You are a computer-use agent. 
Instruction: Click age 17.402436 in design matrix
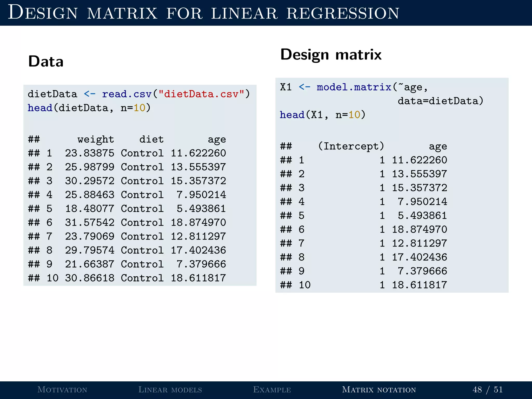(420, 257)
